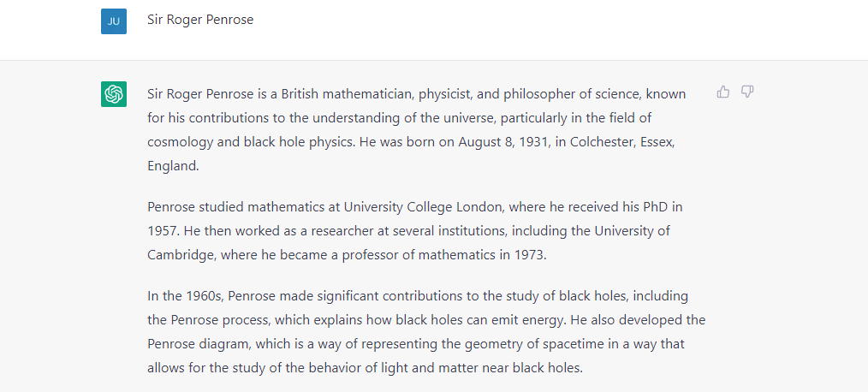The image size is (868, 392).
Task: Click the user message 'Sir Roger Penrose'
Action: (x=200, y=20)
